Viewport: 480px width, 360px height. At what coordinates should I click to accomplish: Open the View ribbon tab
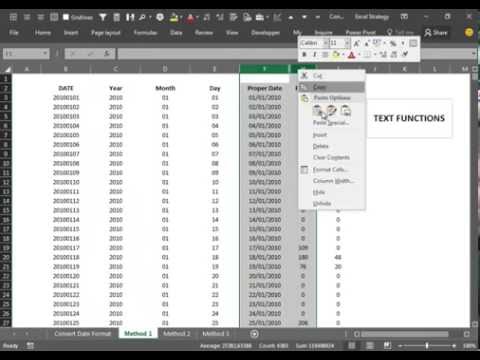232,33
